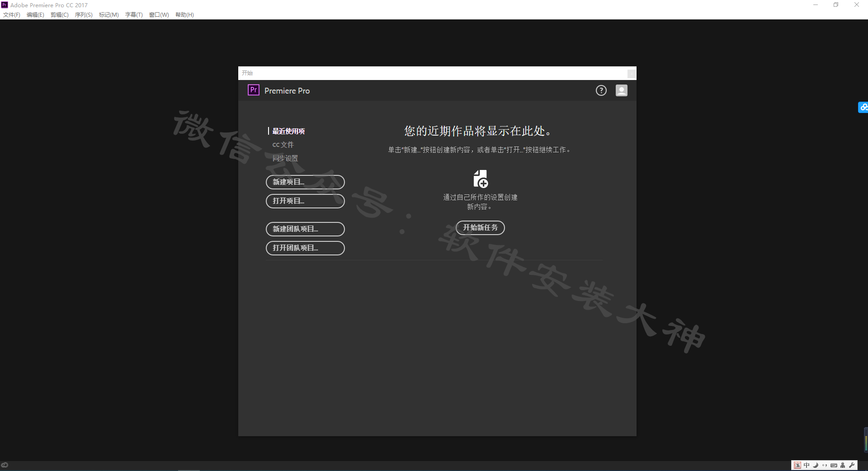The height and width of the screenshot is (471, 868).
Task: Minimize the Premiere Pro window
Action: point(816,5)
